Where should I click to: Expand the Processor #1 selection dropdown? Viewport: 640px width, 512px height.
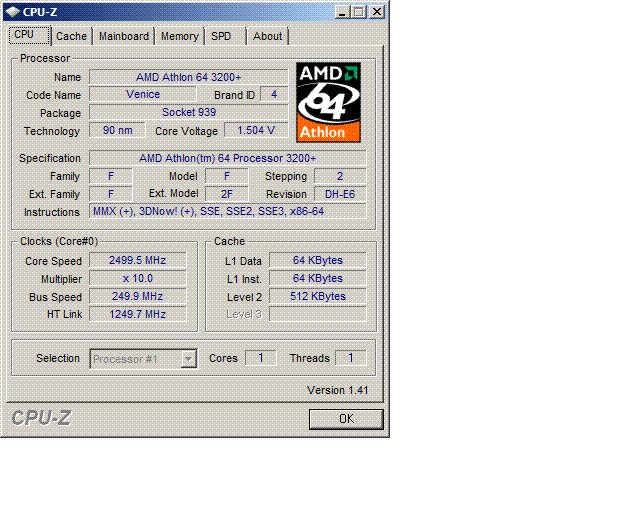click(x=189, y=359)
